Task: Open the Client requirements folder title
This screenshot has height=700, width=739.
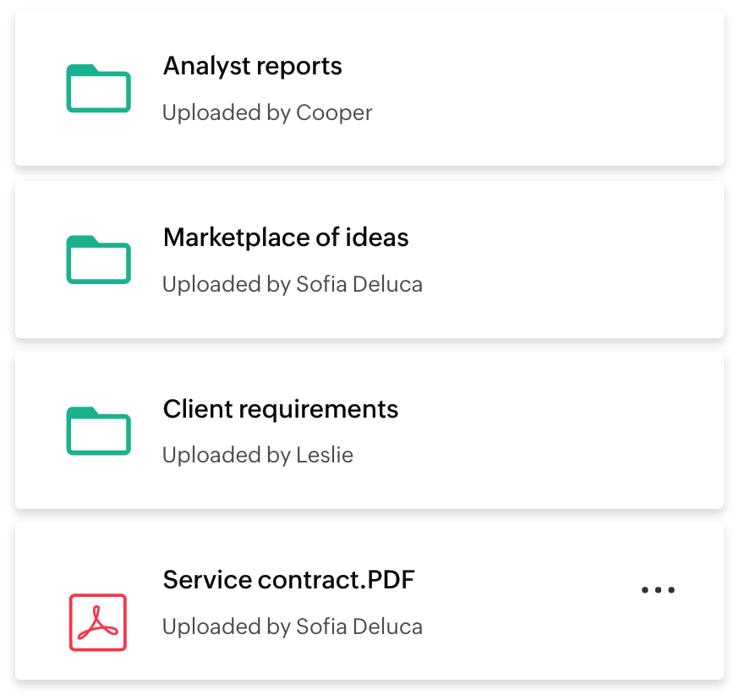Action: tap(280, 409)
